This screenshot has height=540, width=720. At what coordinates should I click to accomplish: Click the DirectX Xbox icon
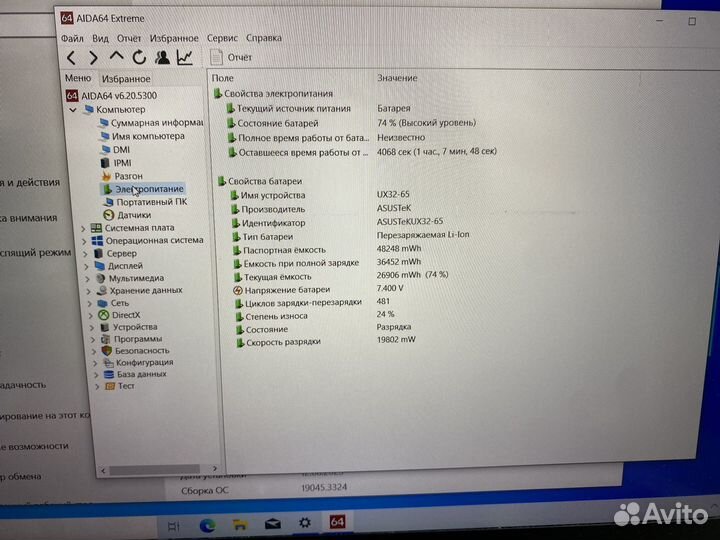pos(104,315)
